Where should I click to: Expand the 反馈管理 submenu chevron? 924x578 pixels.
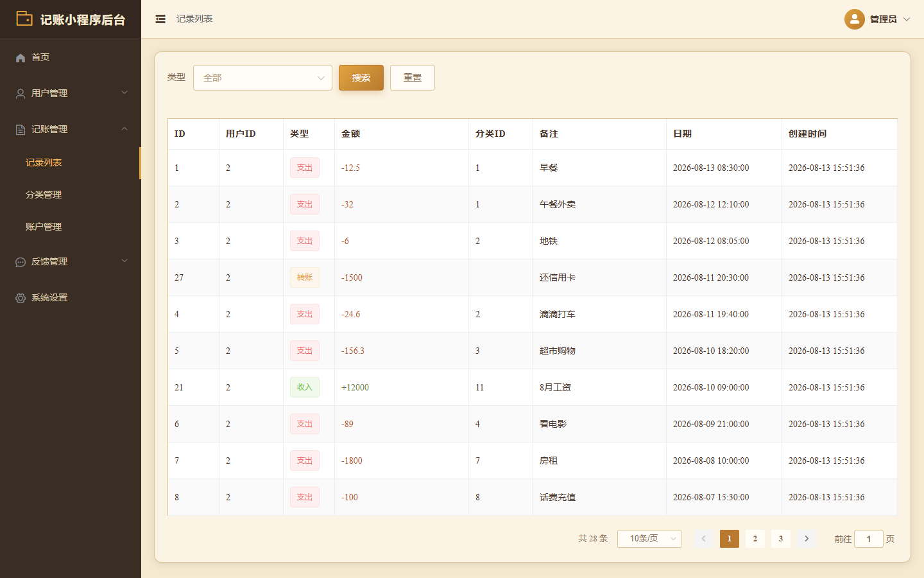pyautogui.click(x=124, y=261)
